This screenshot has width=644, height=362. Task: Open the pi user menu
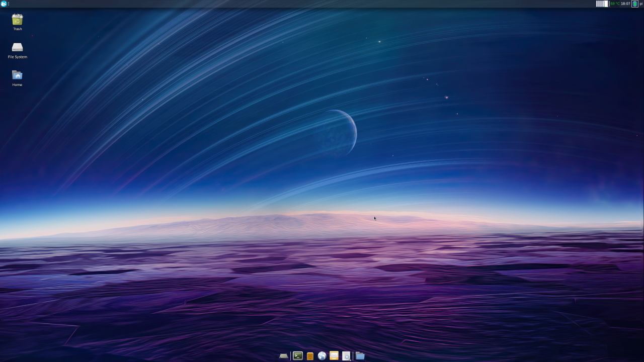click(x=641, y=4)
